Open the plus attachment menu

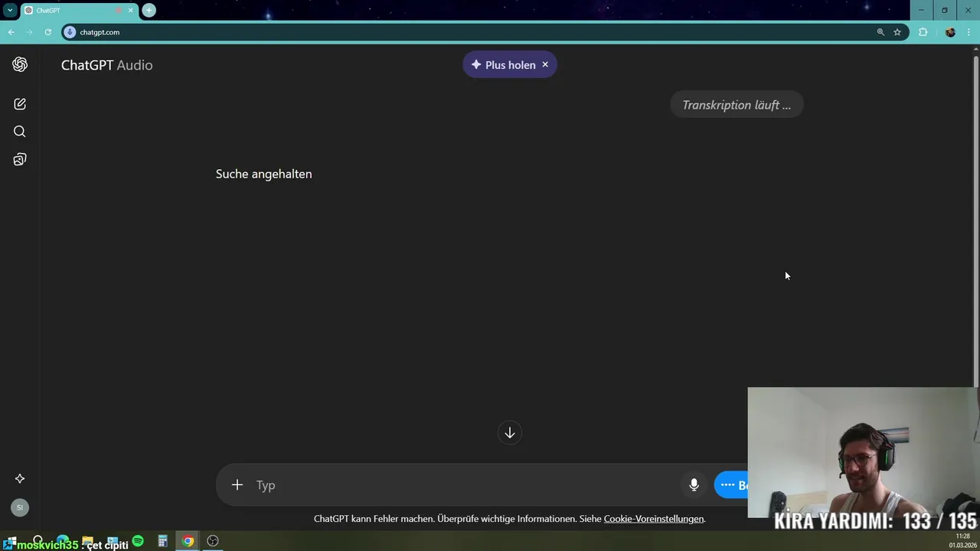(237, 485)
